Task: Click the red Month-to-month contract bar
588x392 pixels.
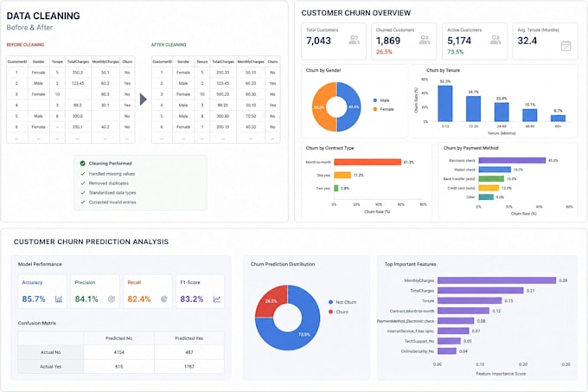Action: point(367,162)
